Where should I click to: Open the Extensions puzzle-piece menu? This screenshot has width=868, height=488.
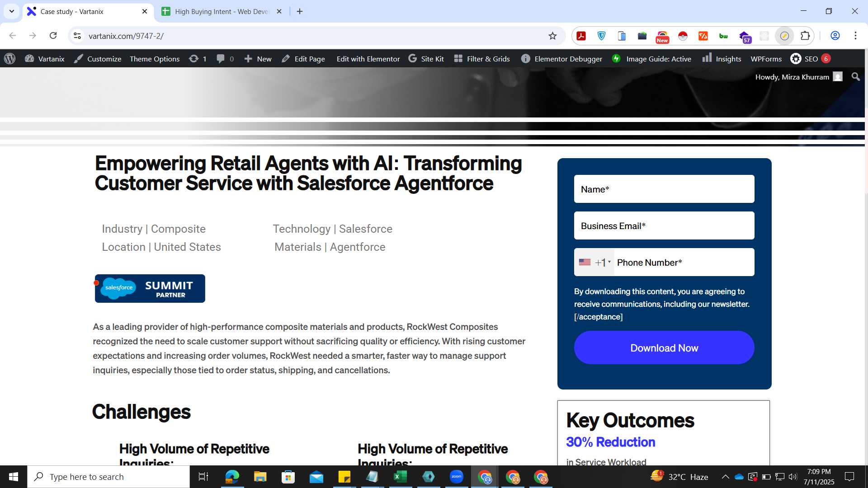[x=805, y=36]
